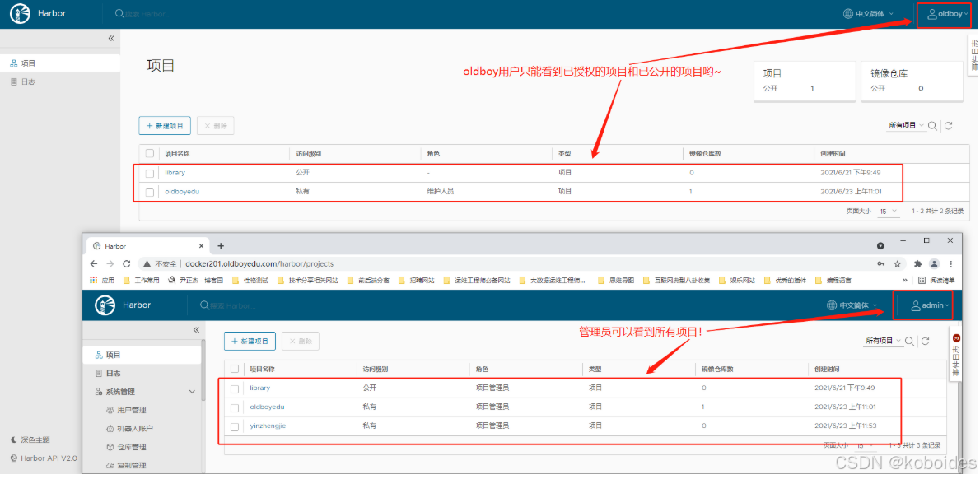Open 中文简体 language dropdown in oldboy window
This screenshot has width=980, height=479.
tap(868, 13)
